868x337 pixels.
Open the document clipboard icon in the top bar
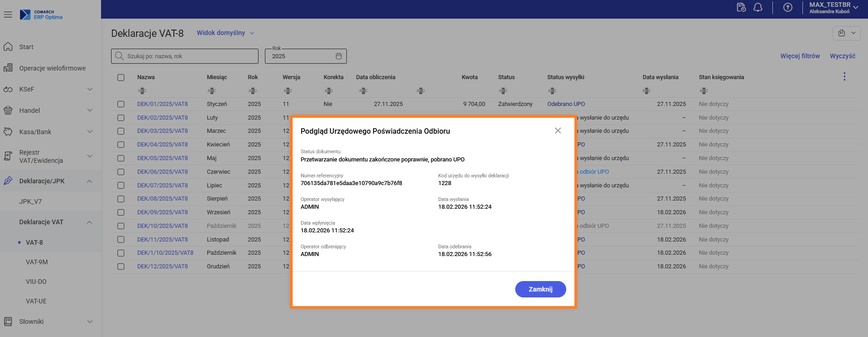[741, 8]
